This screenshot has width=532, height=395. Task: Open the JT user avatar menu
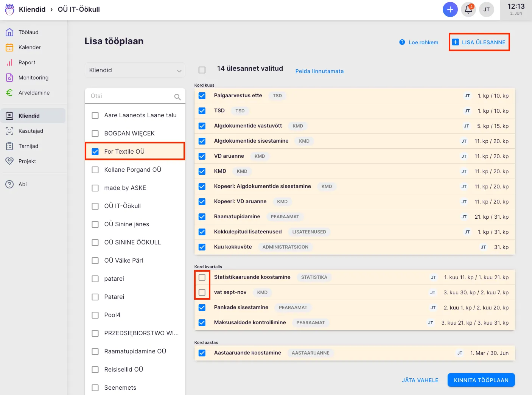click(486, 9)
